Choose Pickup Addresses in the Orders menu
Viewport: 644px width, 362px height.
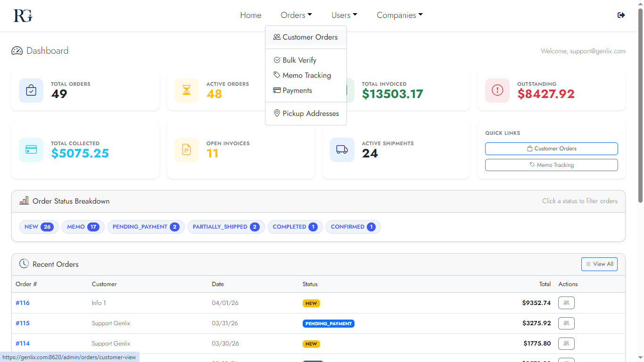(310, 114)
